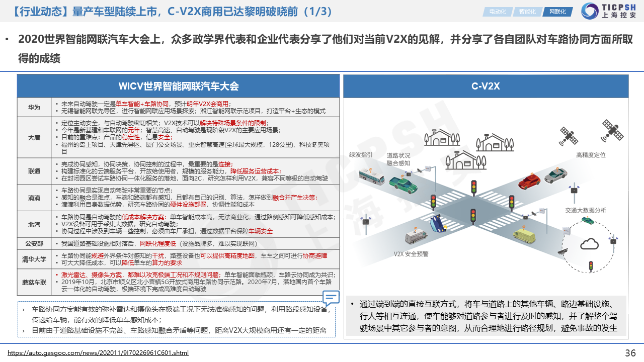
Task: Click the left satellite icon
Action: (x=569, y=135)
